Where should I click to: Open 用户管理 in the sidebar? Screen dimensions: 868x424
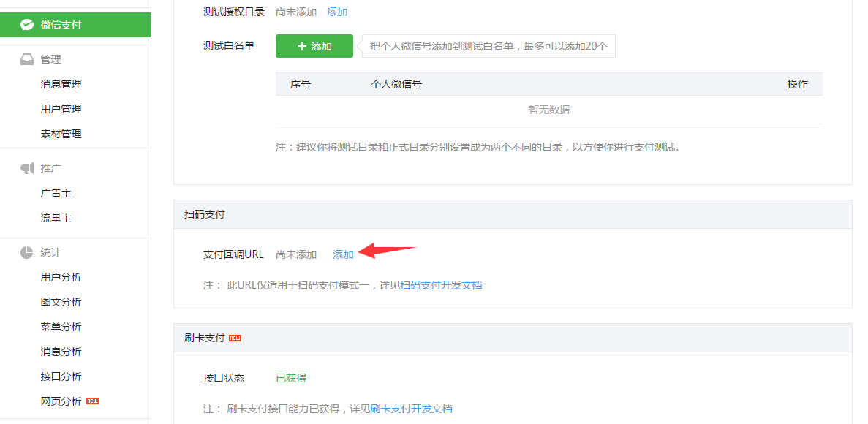(61, 109)
